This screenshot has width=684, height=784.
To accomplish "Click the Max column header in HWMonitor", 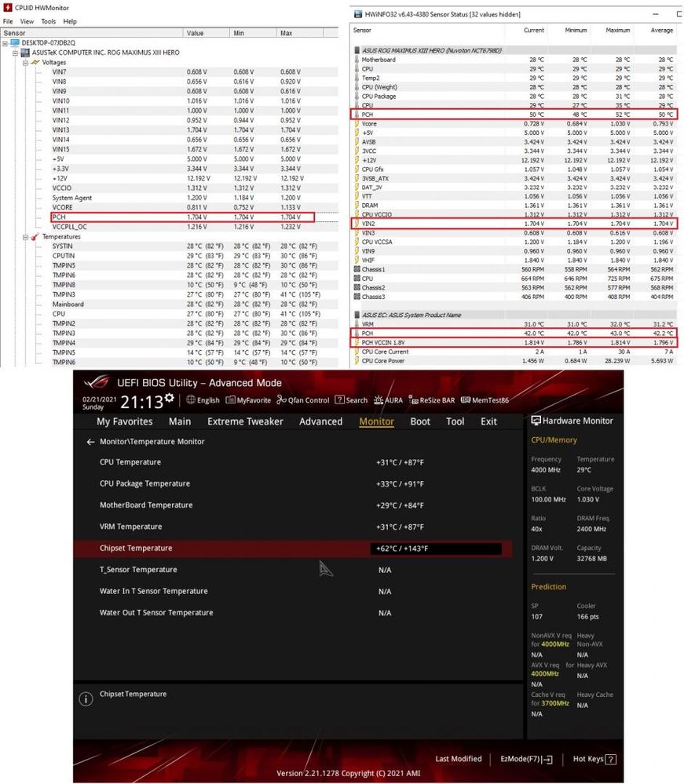I will pos(300,33).
